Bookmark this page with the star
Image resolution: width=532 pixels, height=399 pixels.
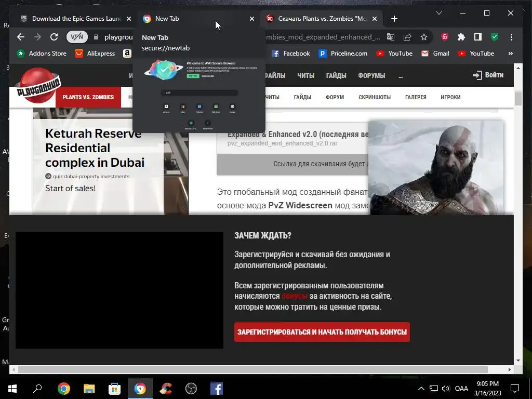424,37
